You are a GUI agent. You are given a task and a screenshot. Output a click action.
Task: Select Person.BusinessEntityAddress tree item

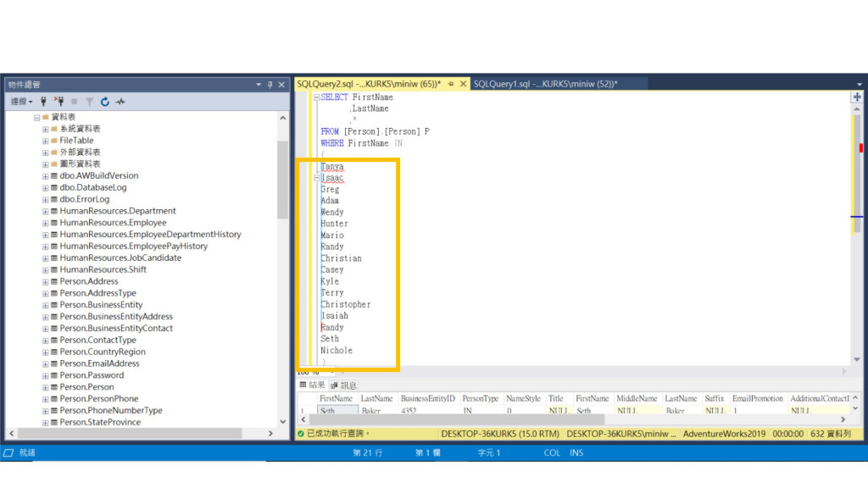click(115, 317)
